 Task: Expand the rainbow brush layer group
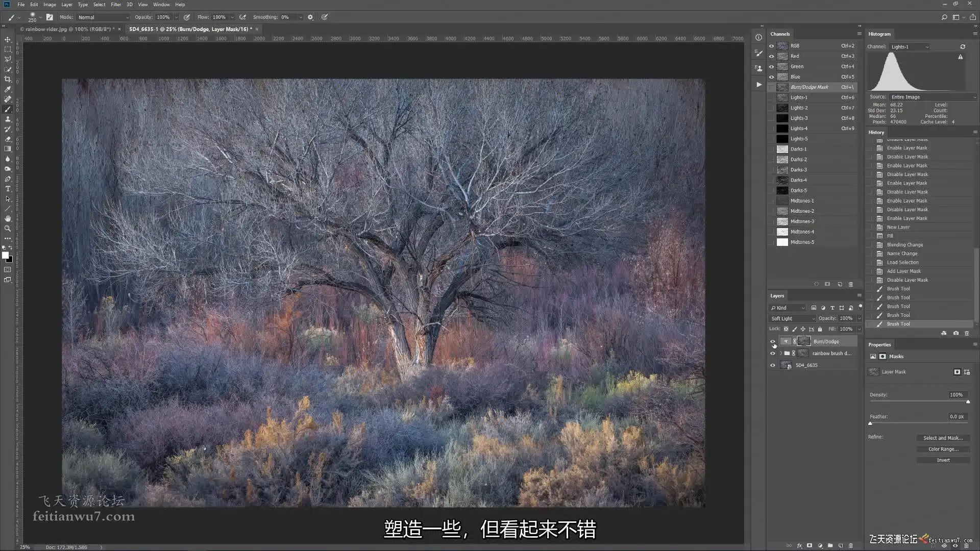click(780, 353)
